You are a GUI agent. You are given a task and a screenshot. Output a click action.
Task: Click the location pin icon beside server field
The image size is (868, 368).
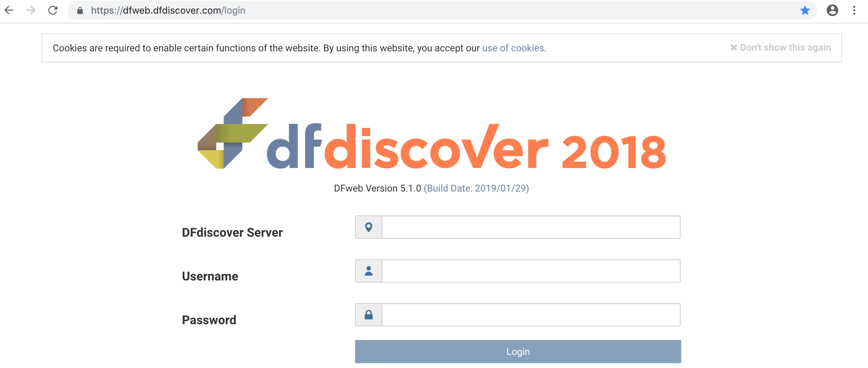368,227
